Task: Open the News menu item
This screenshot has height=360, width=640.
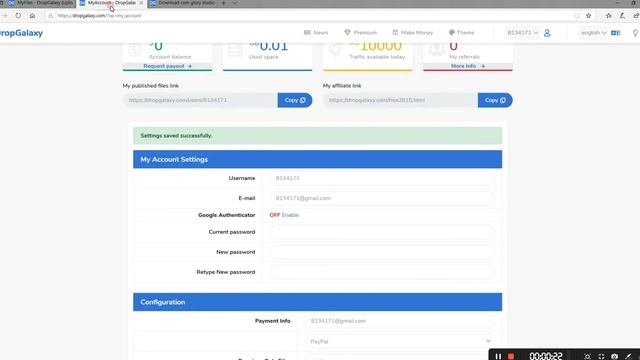Action: click(x=316, y=33)
